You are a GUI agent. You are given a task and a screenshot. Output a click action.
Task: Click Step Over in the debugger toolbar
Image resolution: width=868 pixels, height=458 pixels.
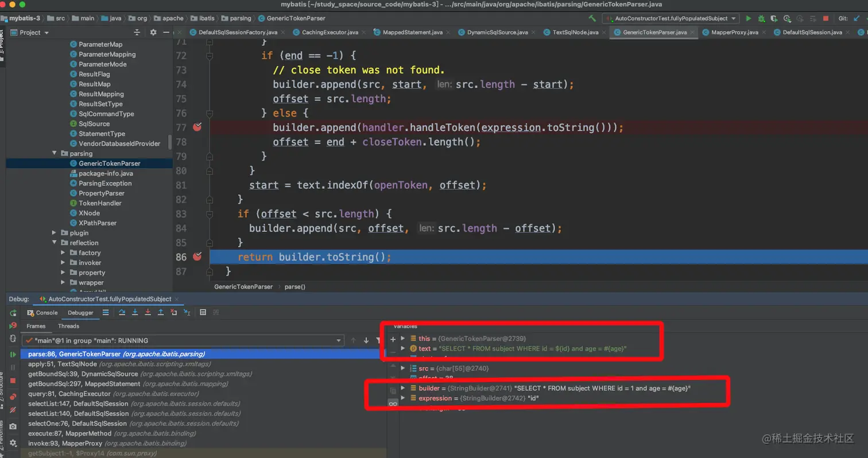pos(122,312)
